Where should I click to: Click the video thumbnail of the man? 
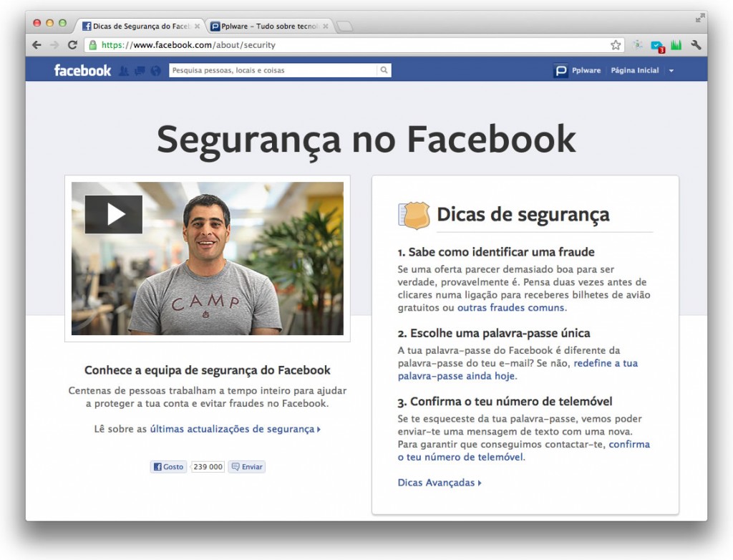(x=208, y=259)
